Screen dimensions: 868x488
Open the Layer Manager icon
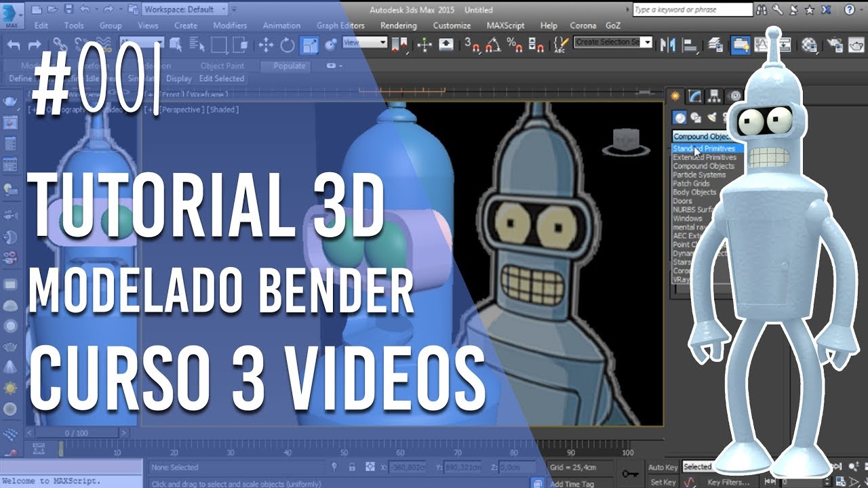[715, 45]
